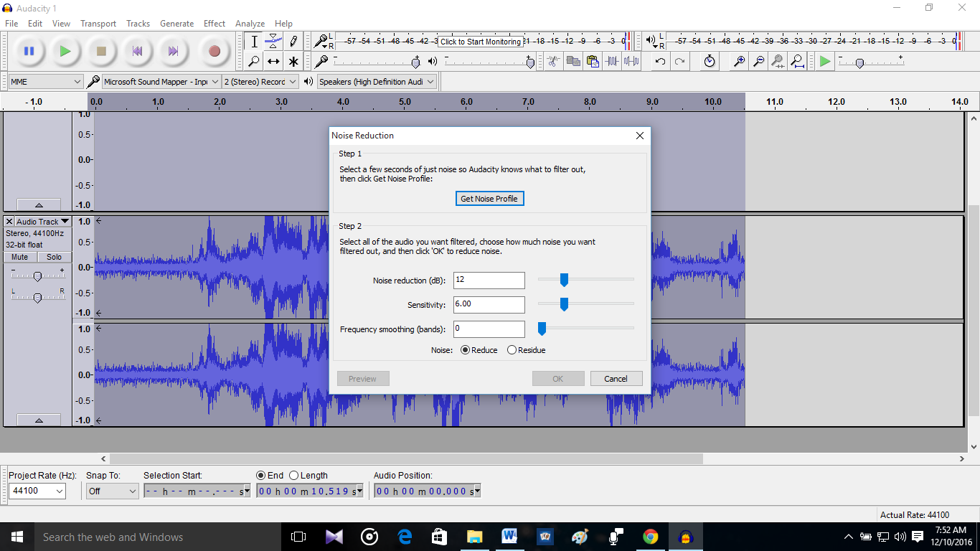Screen dimensions: 980x551
Task: Click the Cut scissors icon
Action: (x=552, y=61)
